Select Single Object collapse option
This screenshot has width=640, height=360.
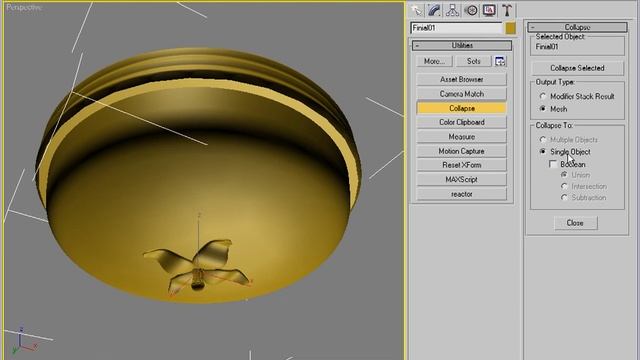(565, 152)
